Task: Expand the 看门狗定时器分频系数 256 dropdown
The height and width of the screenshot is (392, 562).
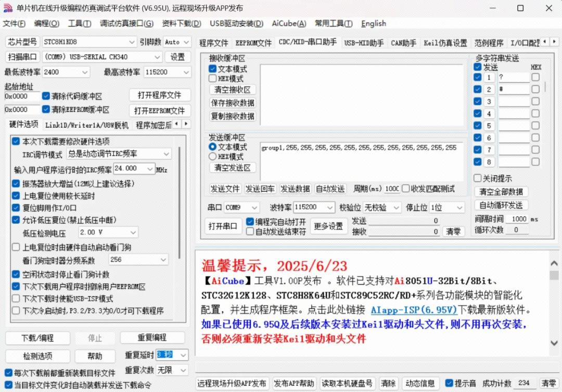Action: 163,260
